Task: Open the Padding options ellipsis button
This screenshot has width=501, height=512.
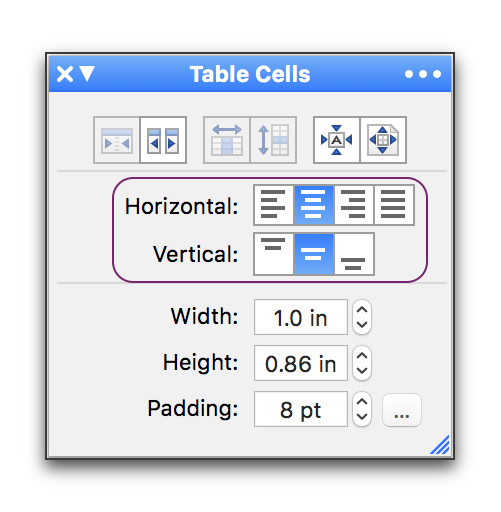Action: point(402,410)
